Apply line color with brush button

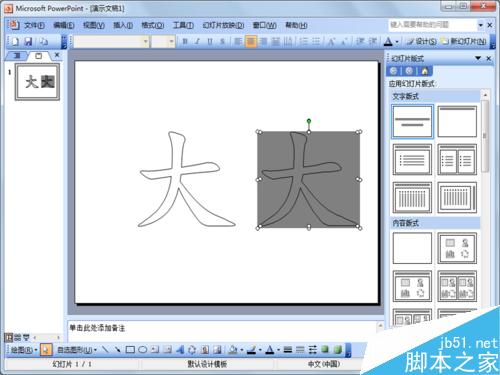point(252,350)
